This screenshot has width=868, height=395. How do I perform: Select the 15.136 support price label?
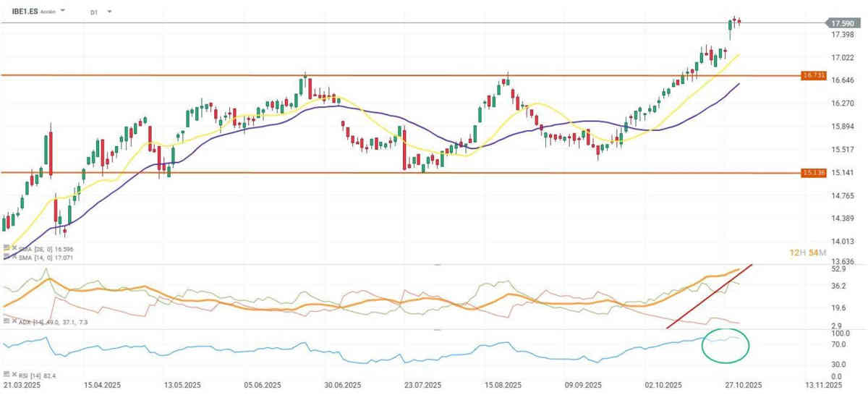(813, 173)
